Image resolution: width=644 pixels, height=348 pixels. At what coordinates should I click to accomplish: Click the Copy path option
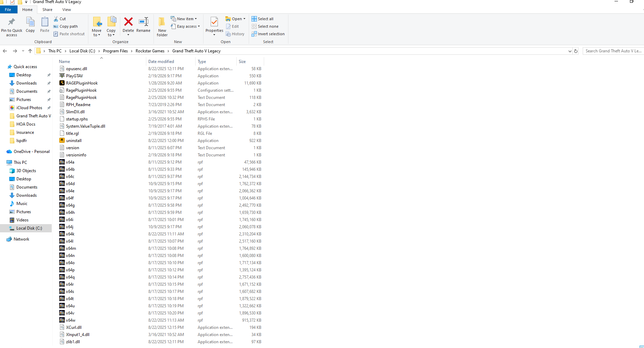pyautogui.click(x=65, y=26)
